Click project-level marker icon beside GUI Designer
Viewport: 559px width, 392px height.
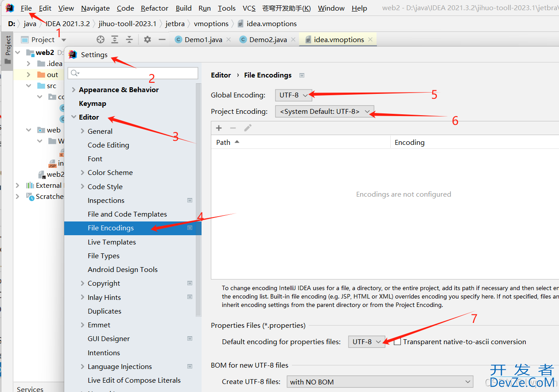point(190,338)
